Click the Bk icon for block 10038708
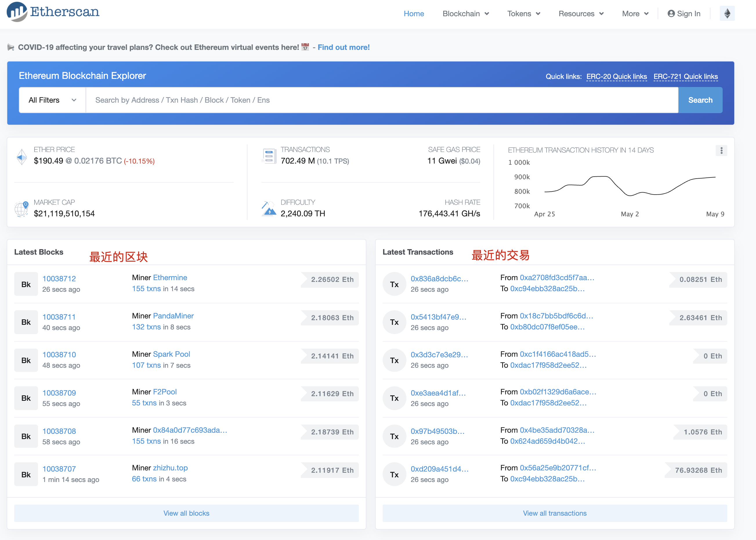Image resolution: width=756 pixels, height=540 pixels. [26, 436]
